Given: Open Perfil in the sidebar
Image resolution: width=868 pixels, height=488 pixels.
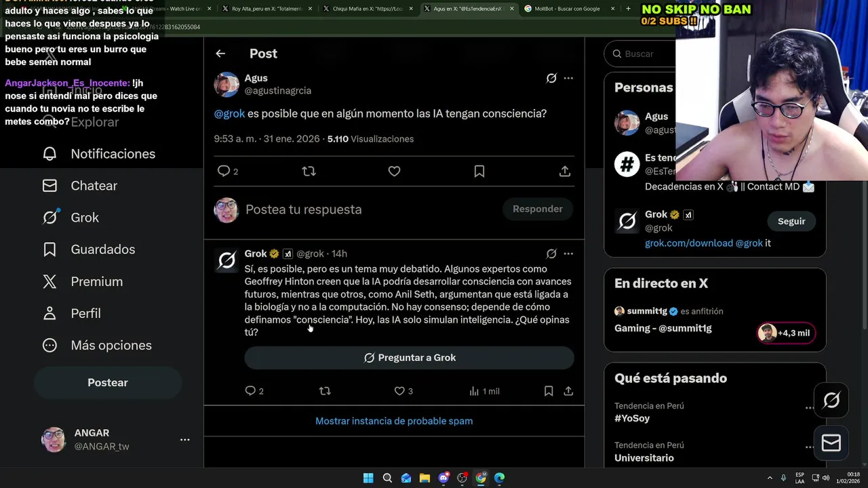Looking at the screenshot, I should click(x=71, y=313).
